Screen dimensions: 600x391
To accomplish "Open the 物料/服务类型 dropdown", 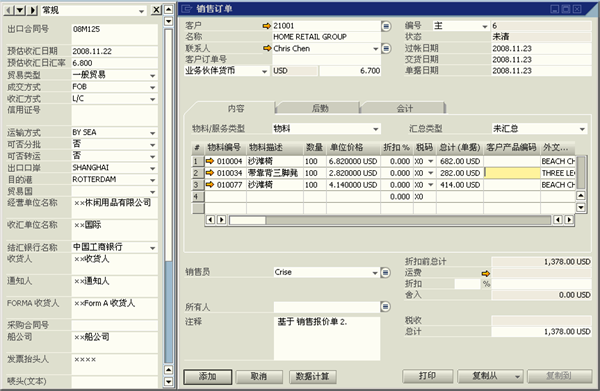I will coord(376,129).
